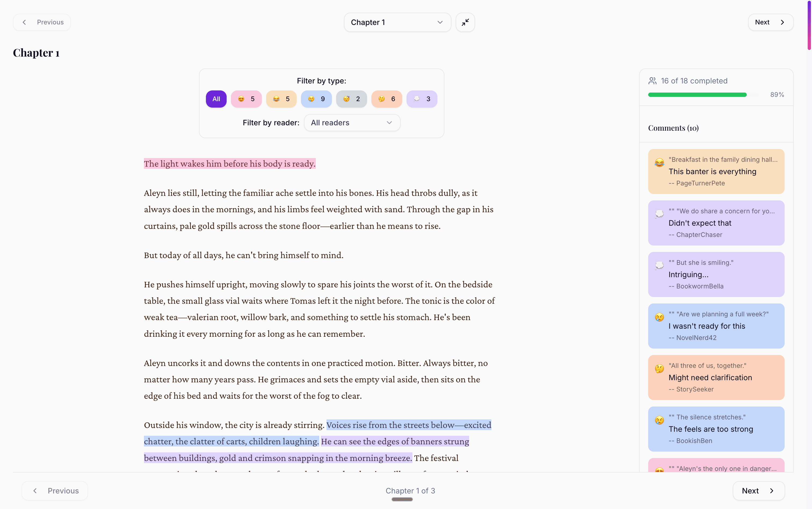Viewport: 812px width, 509px height.
Task: Filter comments by thinking emoji reactions
Action: click(x=386, y=99)
